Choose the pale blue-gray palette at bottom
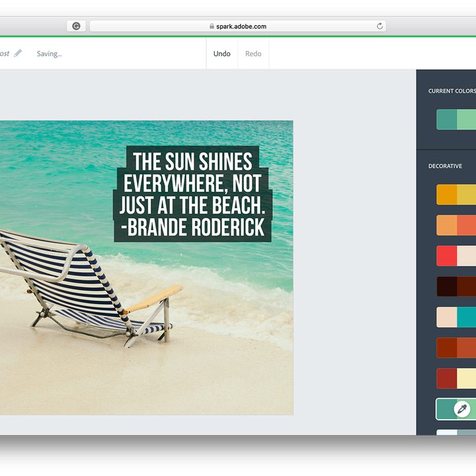The image size is (476, 476). tap(456, 432)
